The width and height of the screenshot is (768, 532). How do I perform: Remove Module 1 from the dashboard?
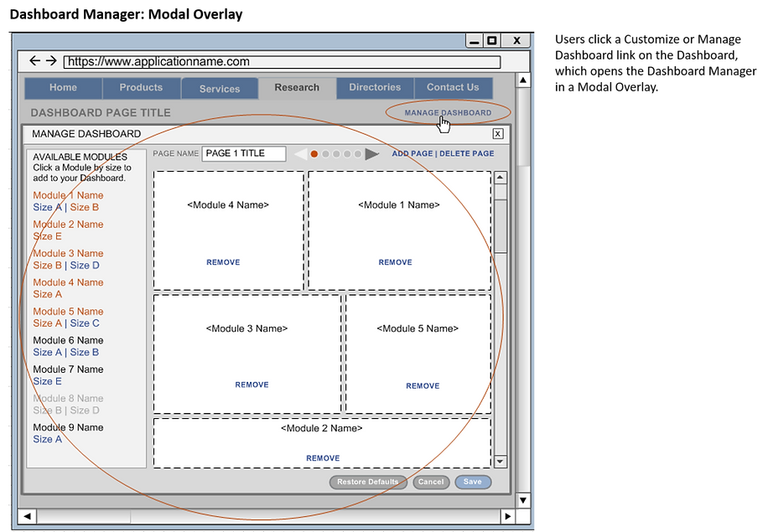point(395,262)
